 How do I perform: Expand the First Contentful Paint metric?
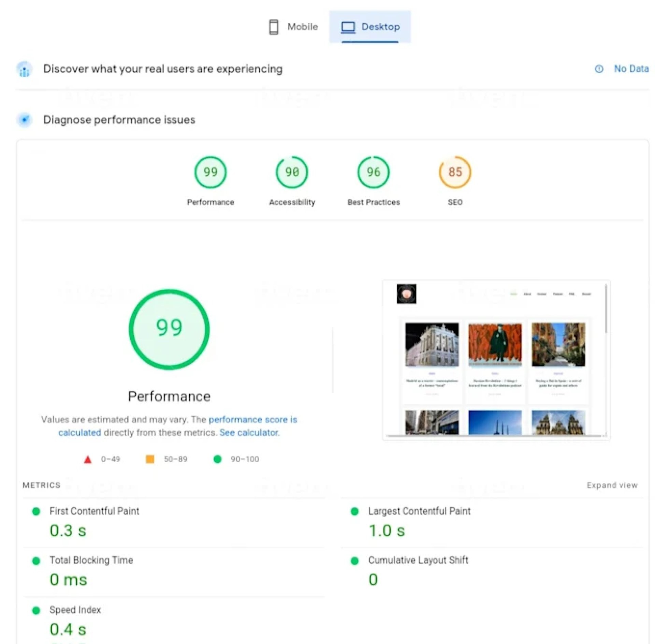pos(94,511)
